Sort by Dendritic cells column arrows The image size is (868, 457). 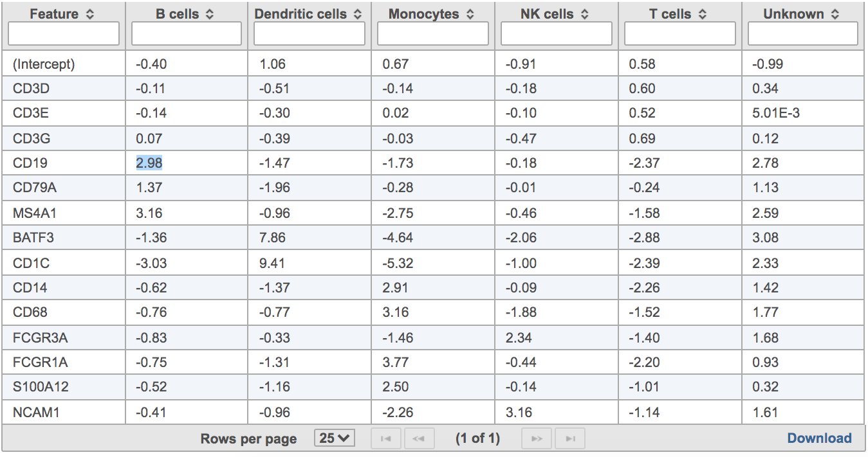point(358,14)
